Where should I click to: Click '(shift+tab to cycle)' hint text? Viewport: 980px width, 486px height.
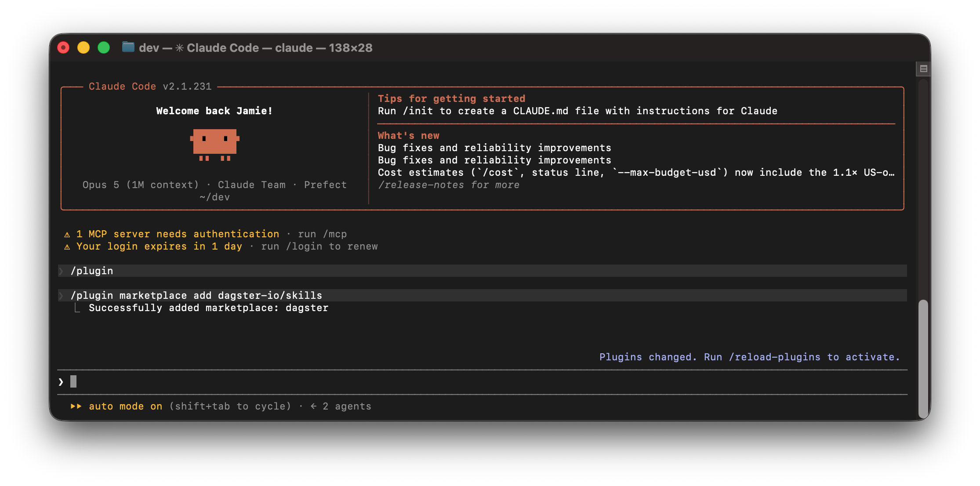(x=230, y=406)
